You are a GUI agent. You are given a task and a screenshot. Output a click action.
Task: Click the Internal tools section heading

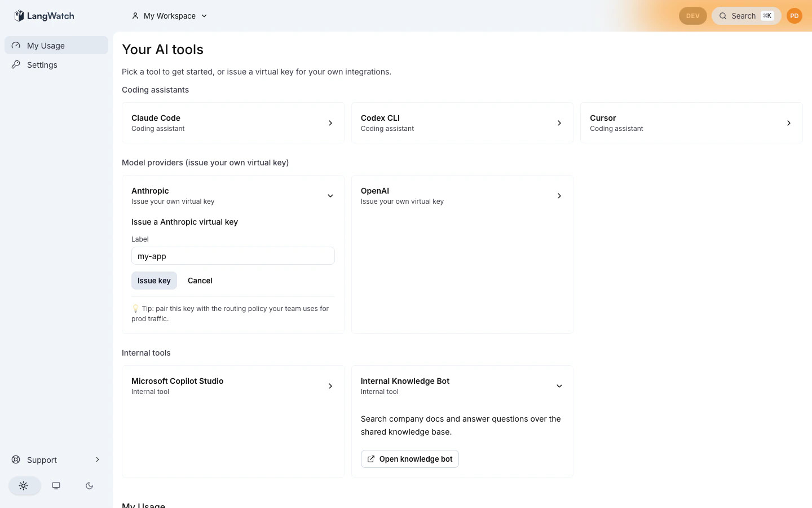click(x=146, y=353)
